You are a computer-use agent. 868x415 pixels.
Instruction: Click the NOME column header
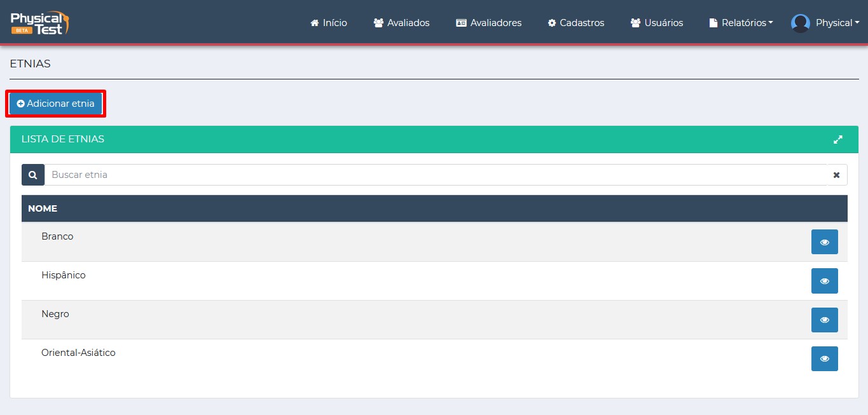(43, 208)
